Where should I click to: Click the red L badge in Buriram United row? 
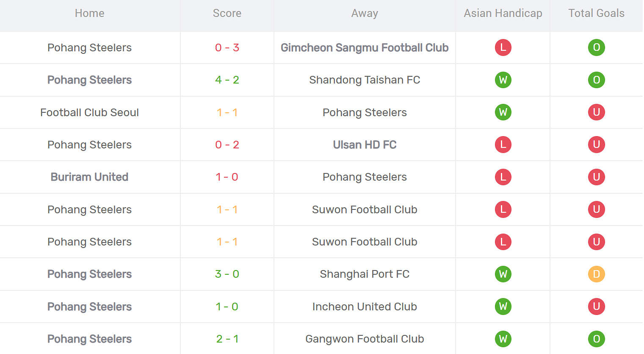(503, 177)
